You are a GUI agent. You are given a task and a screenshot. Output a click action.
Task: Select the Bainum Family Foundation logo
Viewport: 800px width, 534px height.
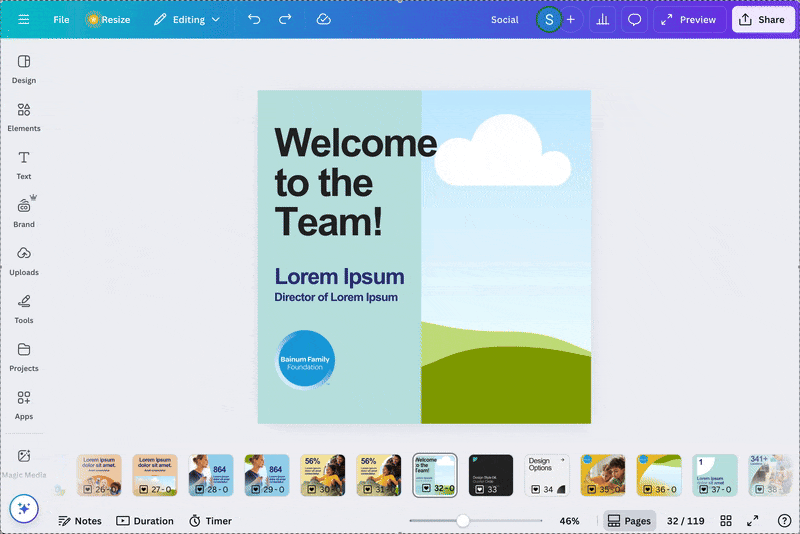point(305,360)
